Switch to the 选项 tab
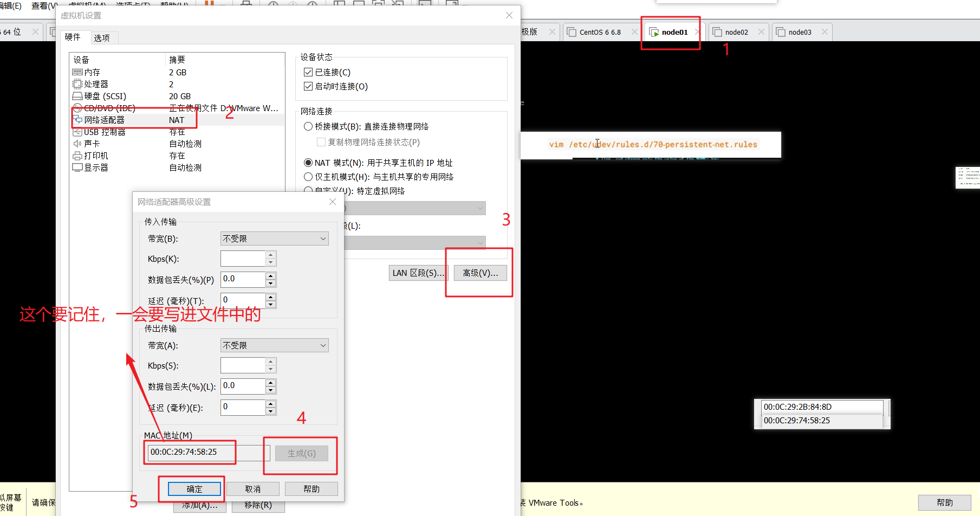Viewport: 980px width, 516px height. point(102,37)
